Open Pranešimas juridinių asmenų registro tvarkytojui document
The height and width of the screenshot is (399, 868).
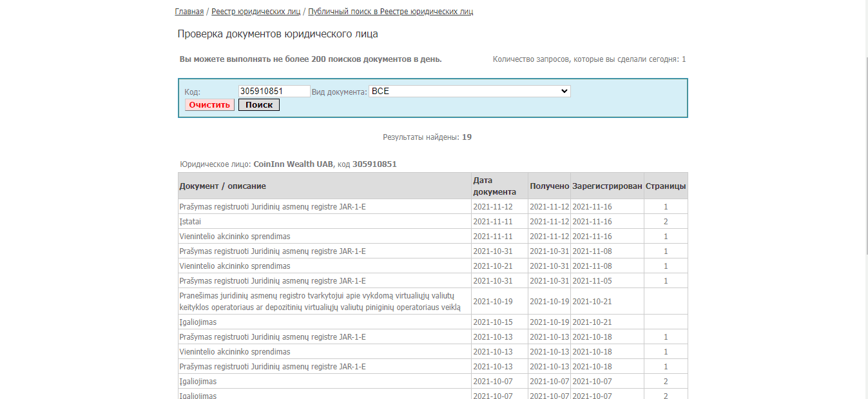click(320, 301)
